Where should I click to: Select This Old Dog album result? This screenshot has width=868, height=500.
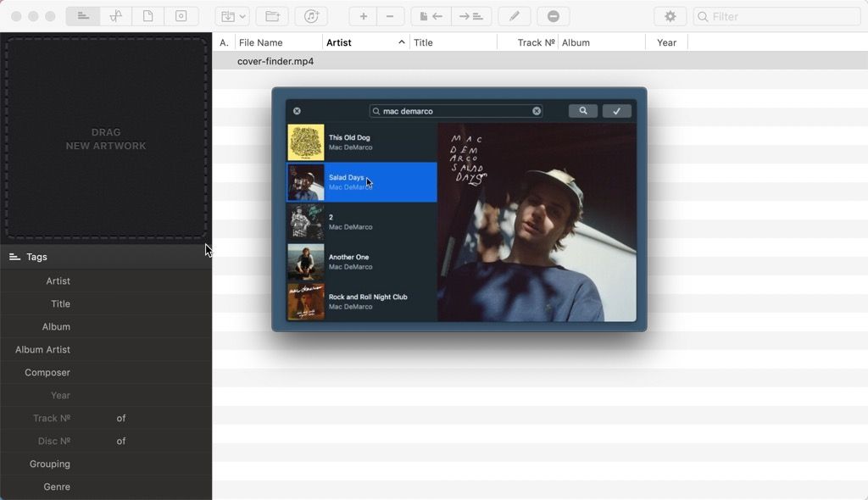(x=361, y=142)
